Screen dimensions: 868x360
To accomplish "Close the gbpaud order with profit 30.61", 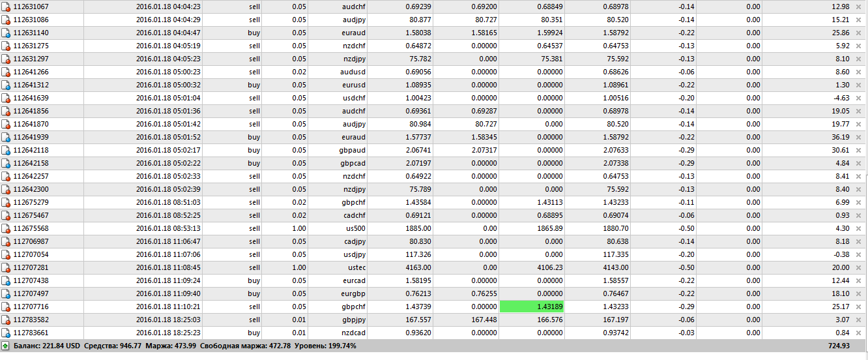I will click(859, 150).
